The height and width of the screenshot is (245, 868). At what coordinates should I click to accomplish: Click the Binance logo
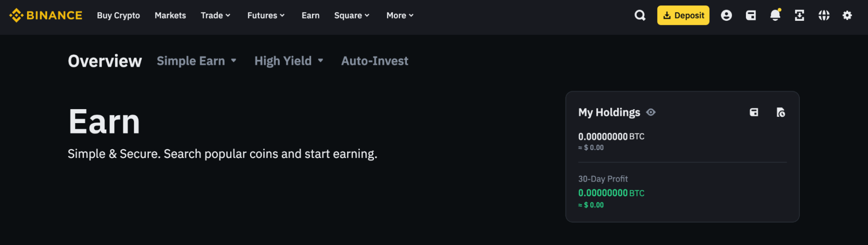tap(46, 15)
